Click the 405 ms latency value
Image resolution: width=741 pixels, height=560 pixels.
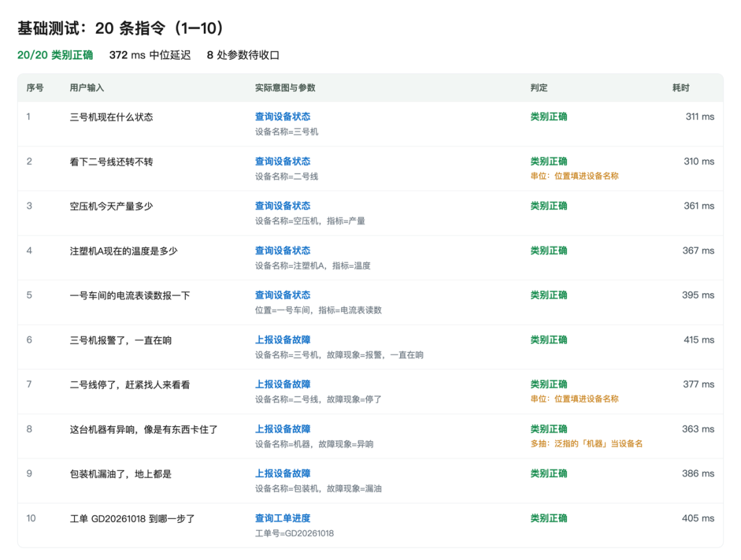698,519
